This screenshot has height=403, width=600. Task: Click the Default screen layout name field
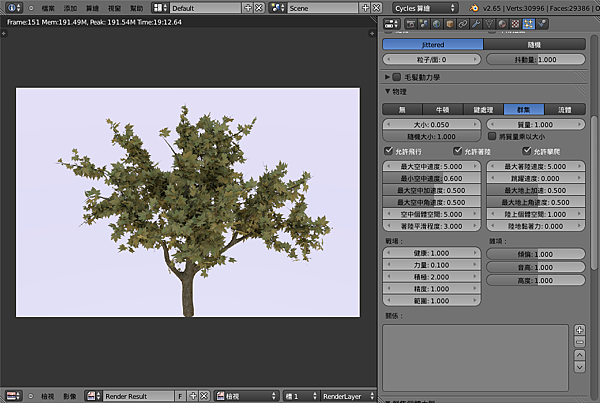pos(205,8)
